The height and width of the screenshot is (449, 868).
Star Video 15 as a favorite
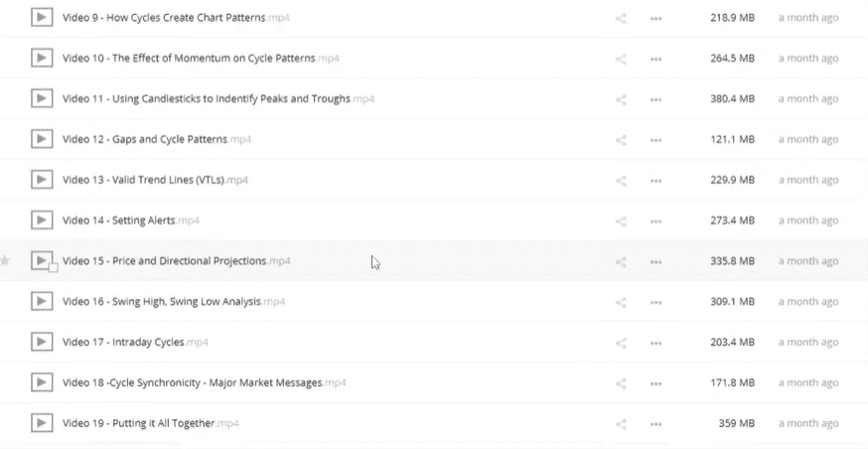[x=5, y=260]
